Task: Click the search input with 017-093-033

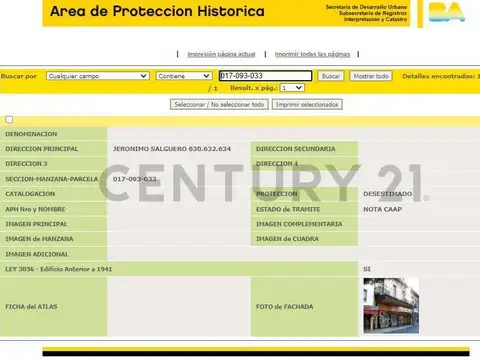Action: [265, 76]
